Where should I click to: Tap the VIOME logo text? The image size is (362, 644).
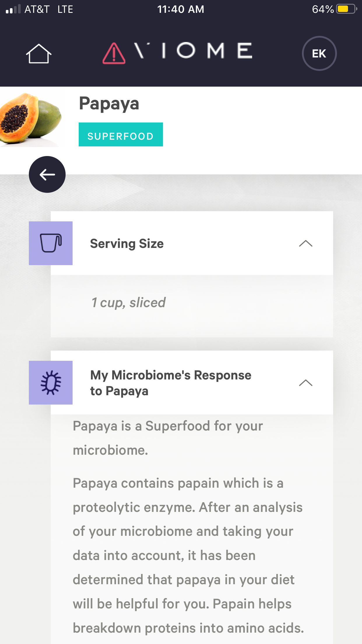[193, 51]
